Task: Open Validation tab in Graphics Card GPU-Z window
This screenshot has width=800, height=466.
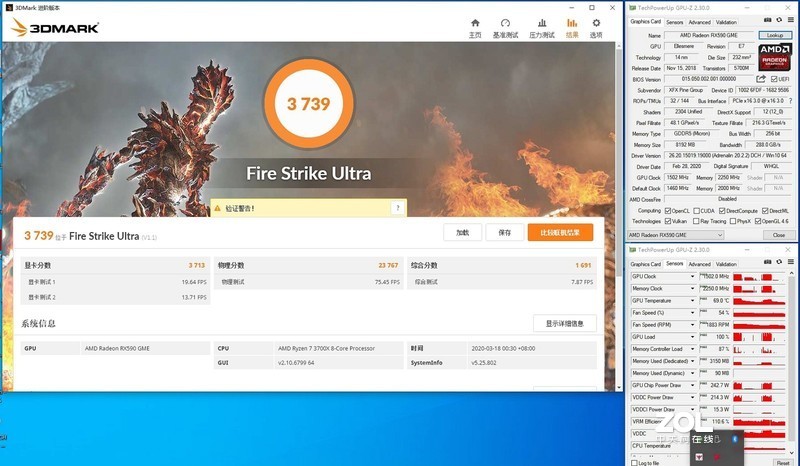Action: (726, 22)
